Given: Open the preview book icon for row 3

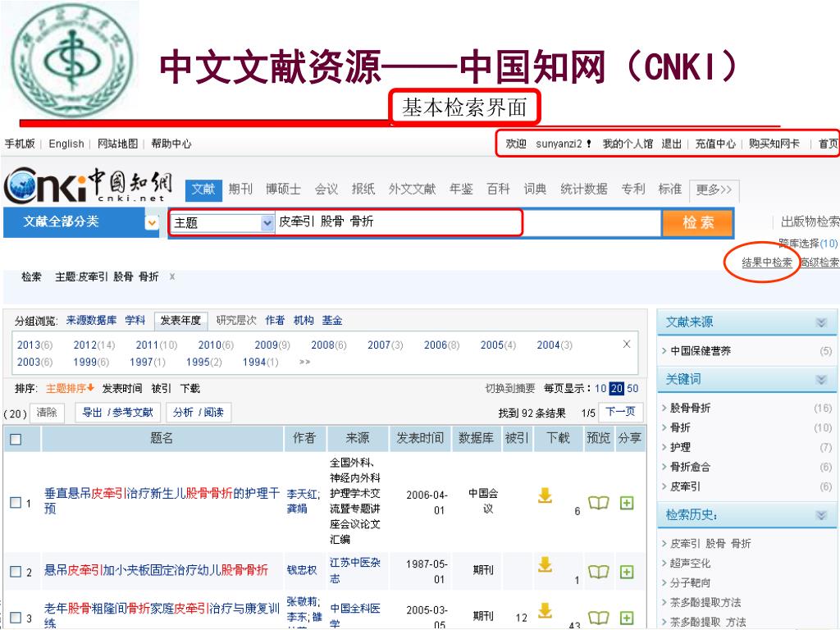Looking at the screenshot, I should tap(598, 618).
